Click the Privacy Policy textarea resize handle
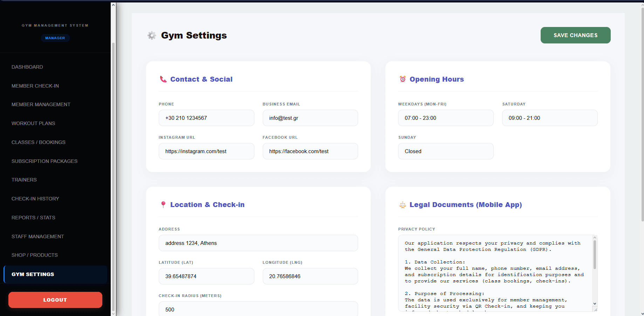 [595, 309]
